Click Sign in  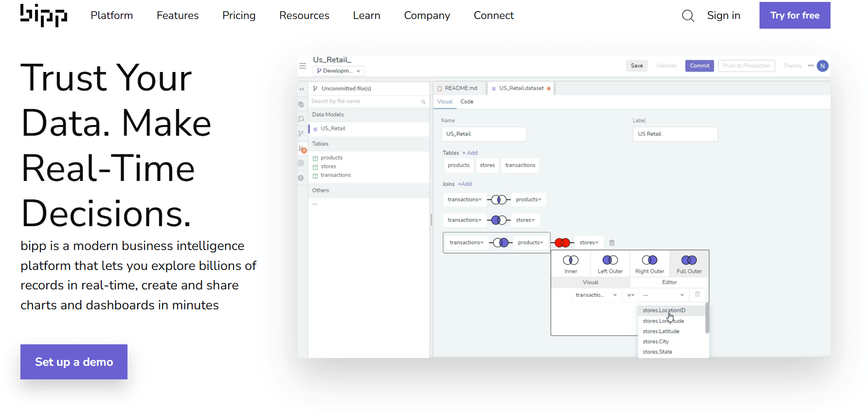(x=723, y=16)
